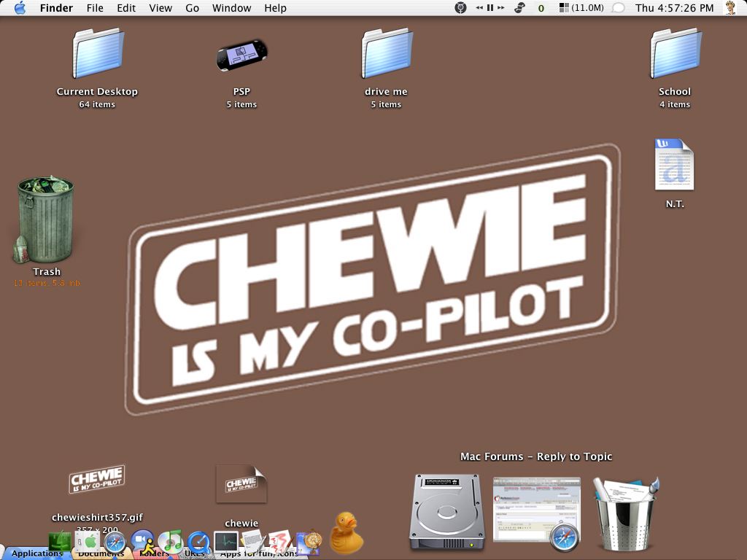Open the View menu

coord(160,8)
